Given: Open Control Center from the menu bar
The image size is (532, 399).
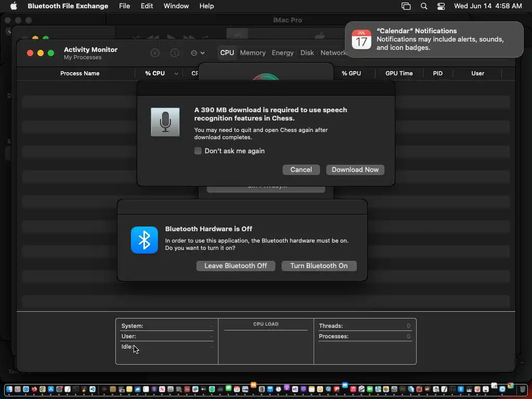Looking at the screenshot, I should coord(441,6).
